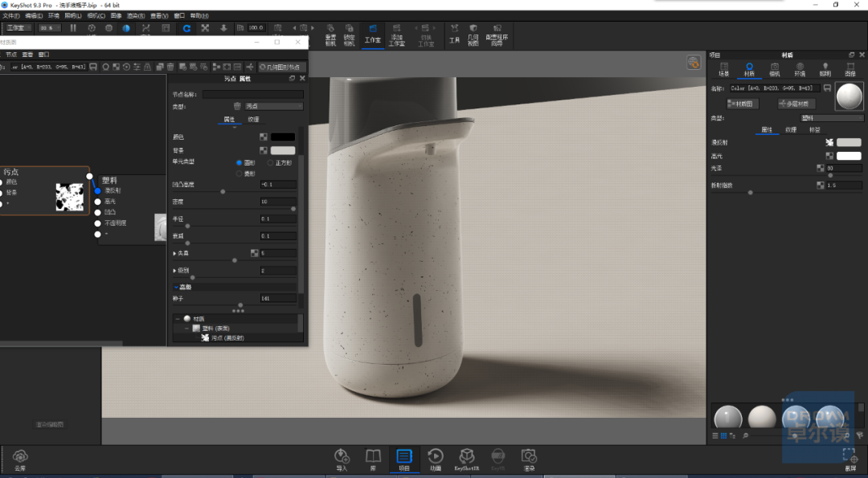868x478 pixels.
Task: Pause rendering with the pause toolbar icon
Action: coord(73,27)
